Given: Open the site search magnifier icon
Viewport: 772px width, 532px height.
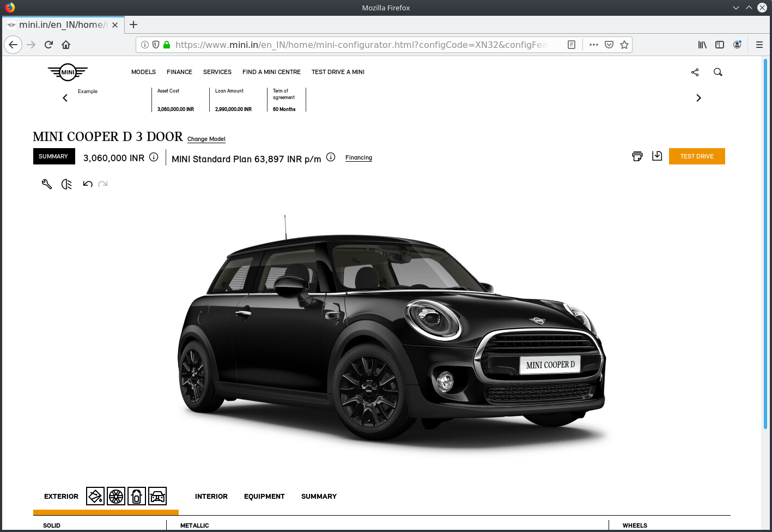Looking at the screenshot, I should coord(718,72).
